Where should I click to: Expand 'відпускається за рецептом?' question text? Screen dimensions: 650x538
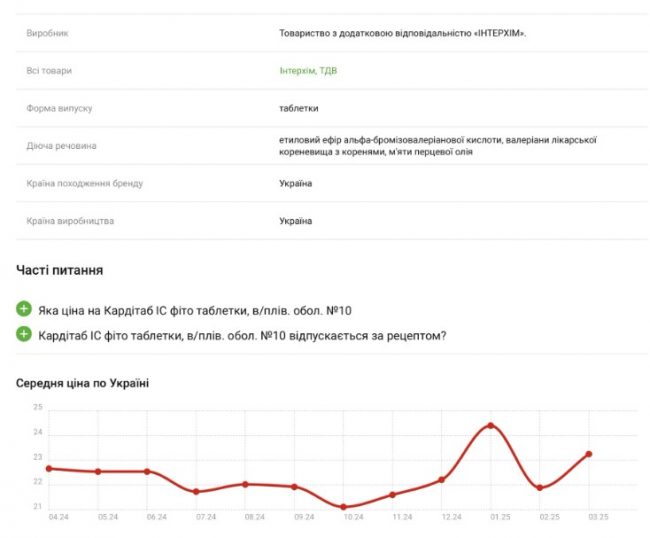pyautogui.click(x=241, y=335)
